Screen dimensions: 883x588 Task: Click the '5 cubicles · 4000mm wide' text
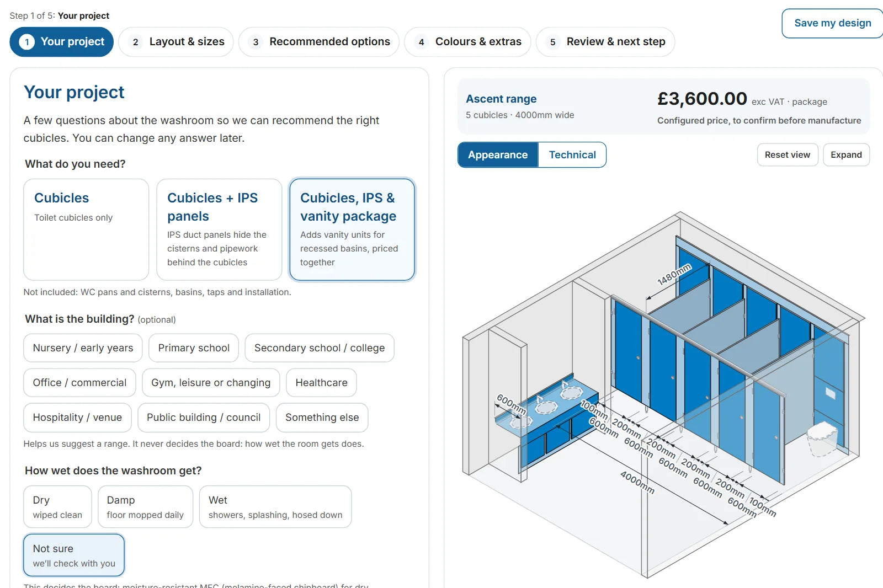coord(520,115)
